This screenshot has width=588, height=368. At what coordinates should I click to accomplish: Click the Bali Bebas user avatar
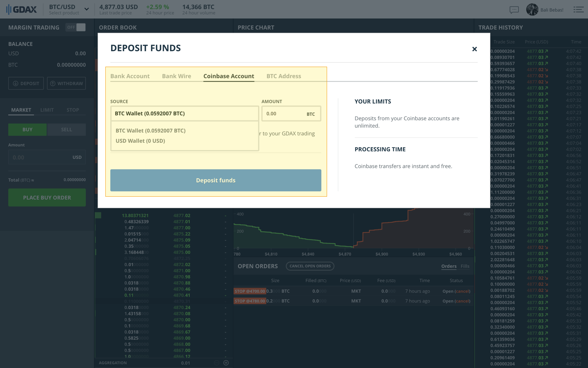tap(532, 9)
